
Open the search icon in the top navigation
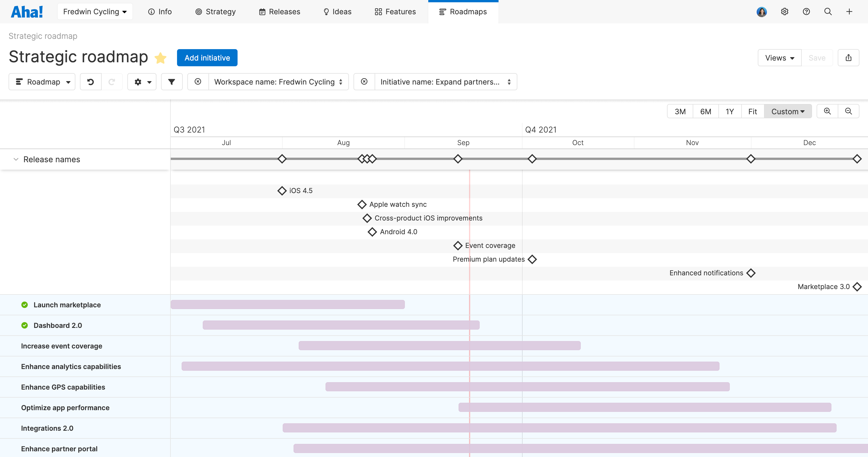click(x=828, y=11)
